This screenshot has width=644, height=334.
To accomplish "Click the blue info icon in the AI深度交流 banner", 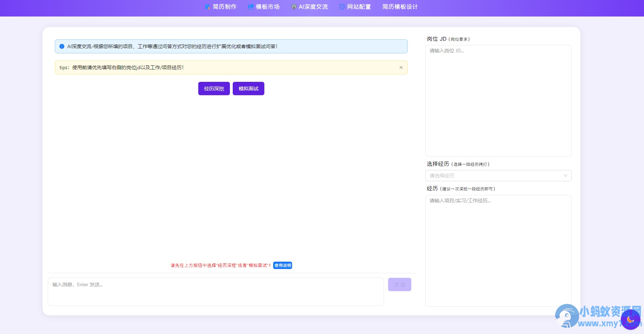I will [x=62, y=46].
